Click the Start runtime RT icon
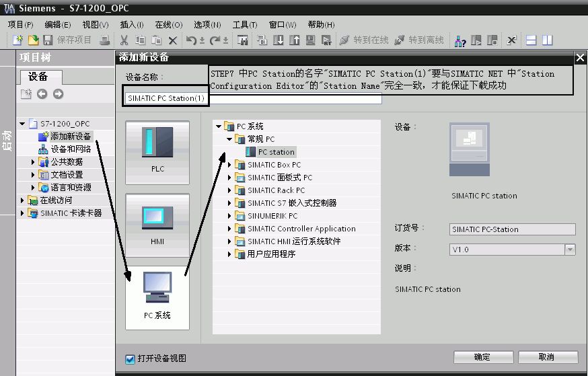The width and height of the screenshot is (588, 376). click(326, 40)
